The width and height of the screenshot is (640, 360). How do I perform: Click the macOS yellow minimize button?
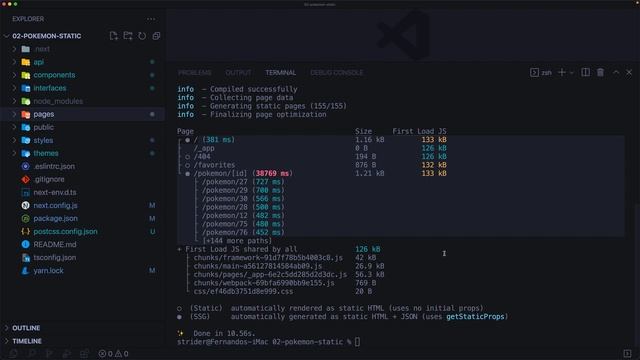pos(10,4)
